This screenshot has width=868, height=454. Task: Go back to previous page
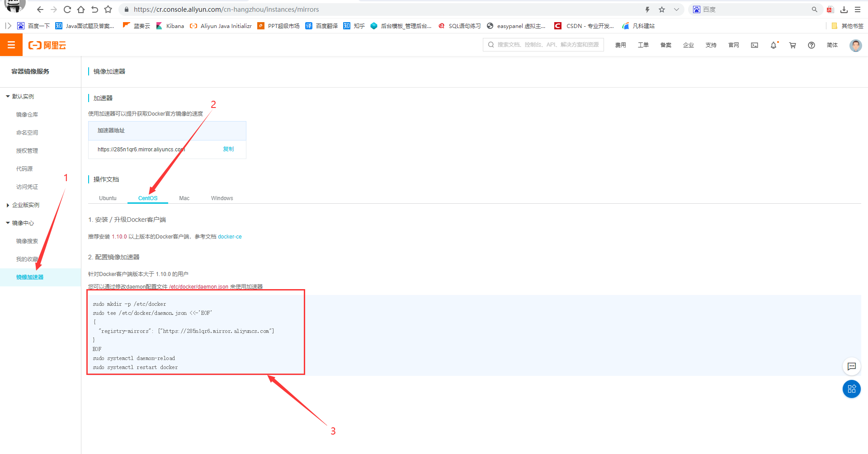[40, 9]
